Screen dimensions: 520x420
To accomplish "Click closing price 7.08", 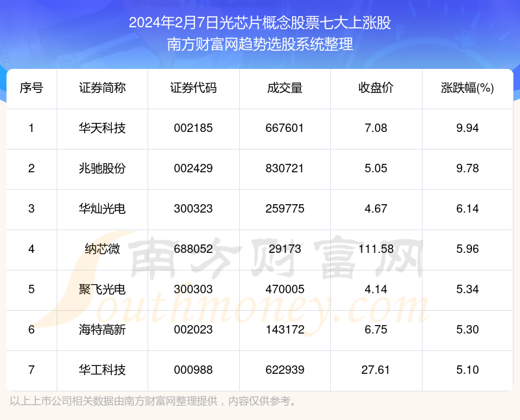I will [376, 128].
